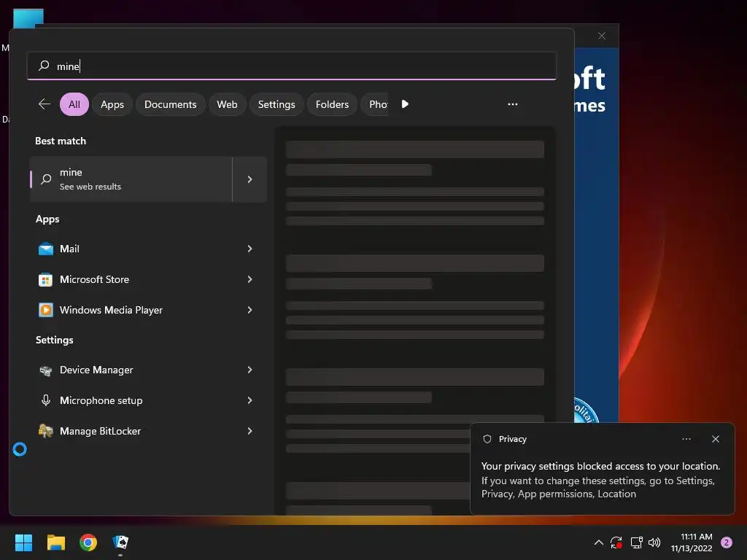Click the Privacy shield icon in notification
747x560 pixels.
(x=487, y=439)
